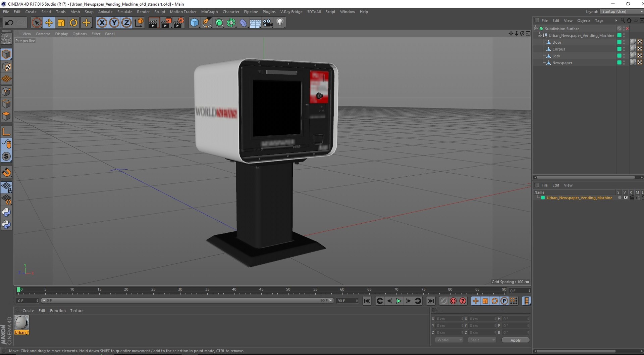Render active view clapperboard icon
This screenshot has width=644, height=355.
(x=154, y=23)
